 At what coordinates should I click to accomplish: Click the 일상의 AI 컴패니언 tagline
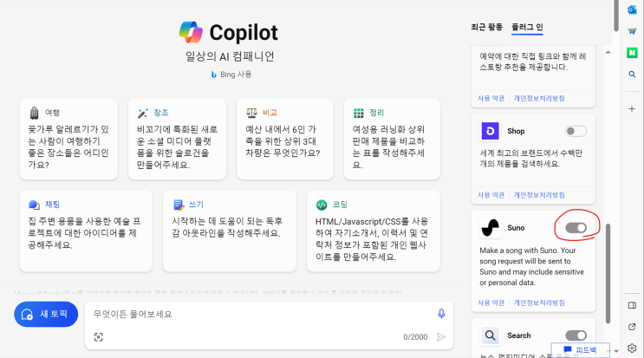coord(230,56)
